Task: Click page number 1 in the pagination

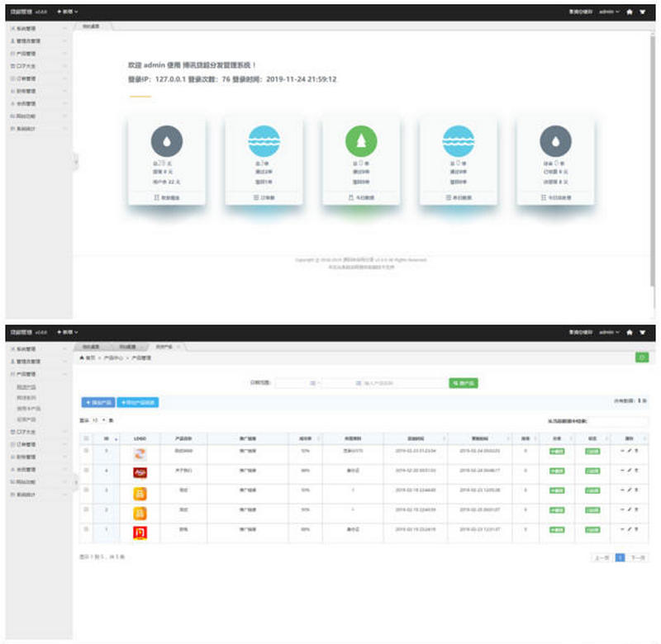Action: pyautogui.click(x=620, y=557)
